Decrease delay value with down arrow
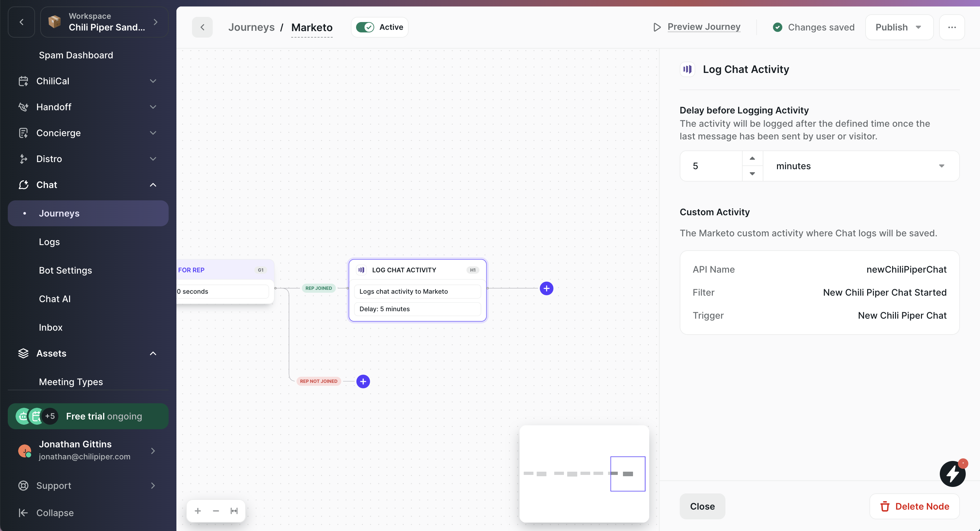The image size is (980, 531). tap(752, 173)
